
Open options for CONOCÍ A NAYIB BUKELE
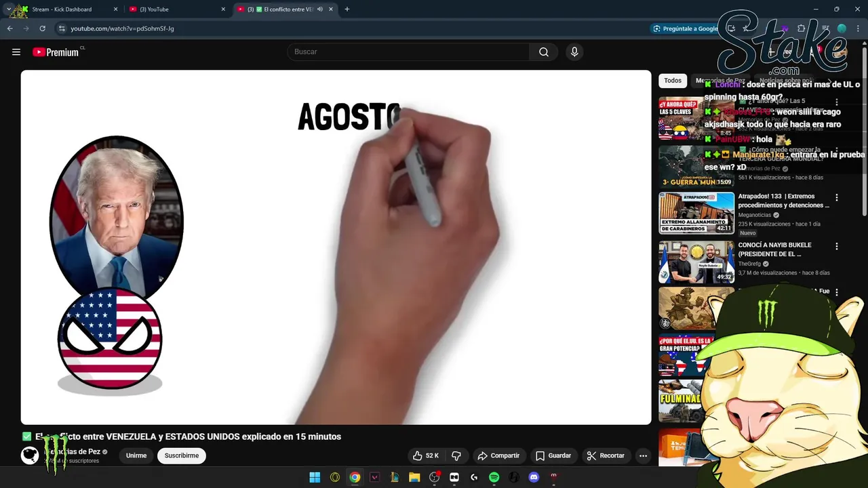pos(836,247)
